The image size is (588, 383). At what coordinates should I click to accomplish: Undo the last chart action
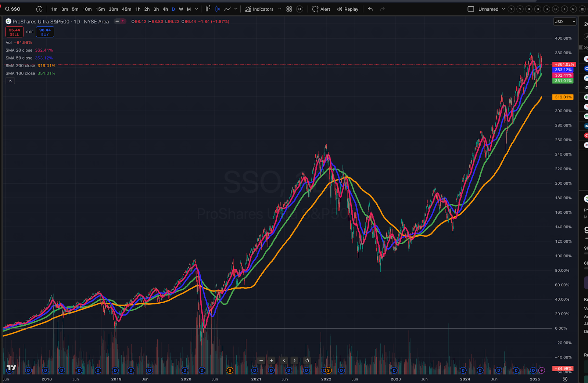(x=370, y=9)
